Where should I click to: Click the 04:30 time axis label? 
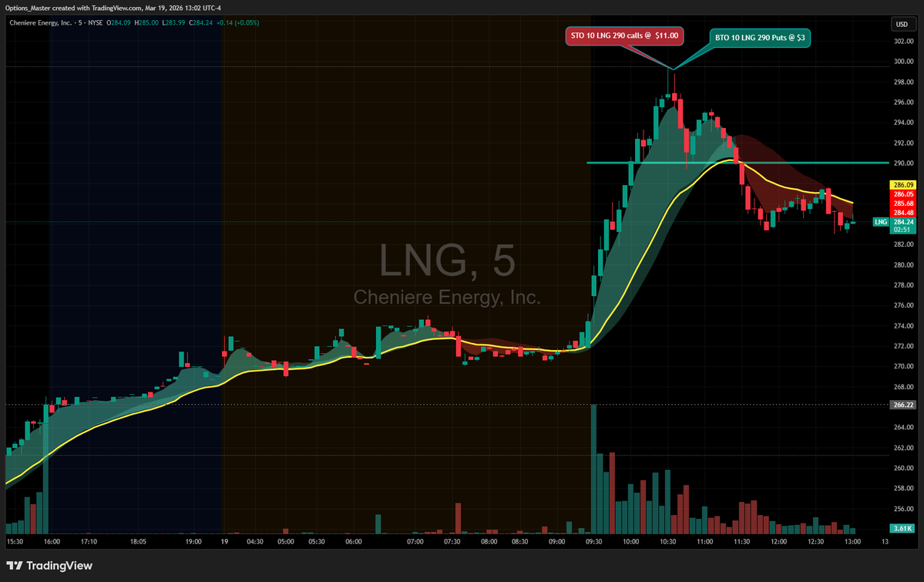coord(254,541)
